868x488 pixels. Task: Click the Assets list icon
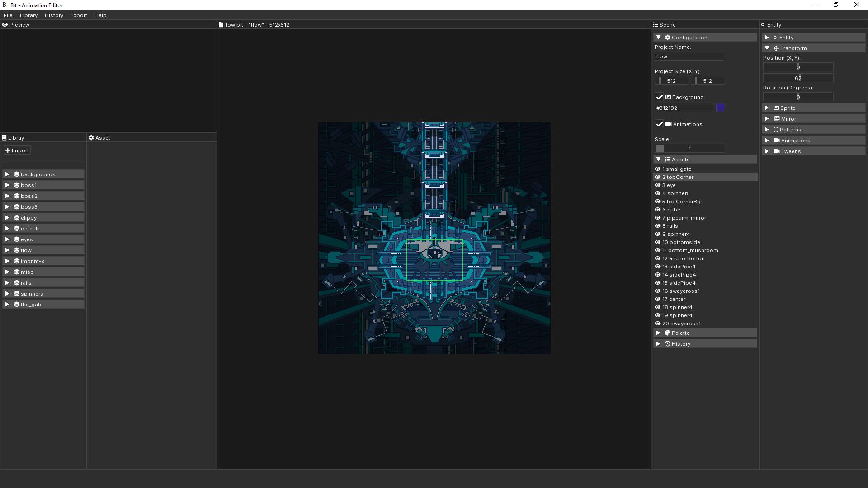coord(668,159)
